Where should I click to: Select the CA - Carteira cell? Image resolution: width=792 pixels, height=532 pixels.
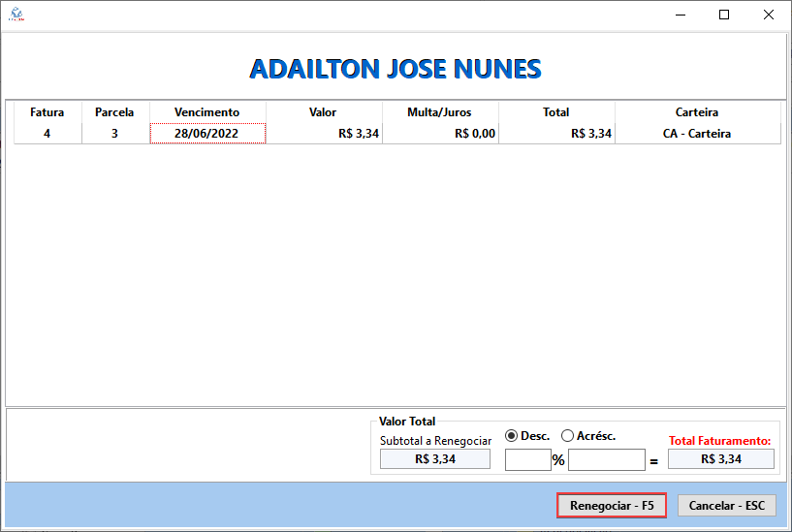(x=697, y=134)
